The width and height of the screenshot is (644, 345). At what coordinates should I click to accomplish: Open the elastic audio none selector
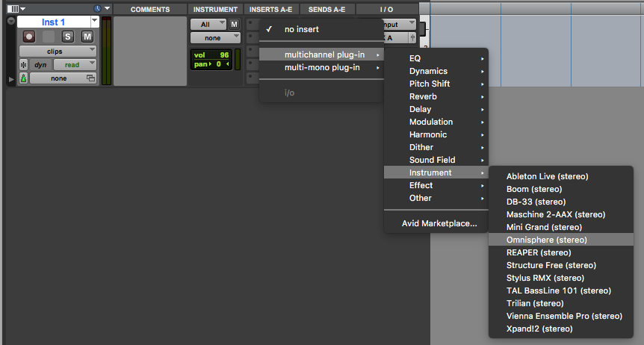(63, 78)
